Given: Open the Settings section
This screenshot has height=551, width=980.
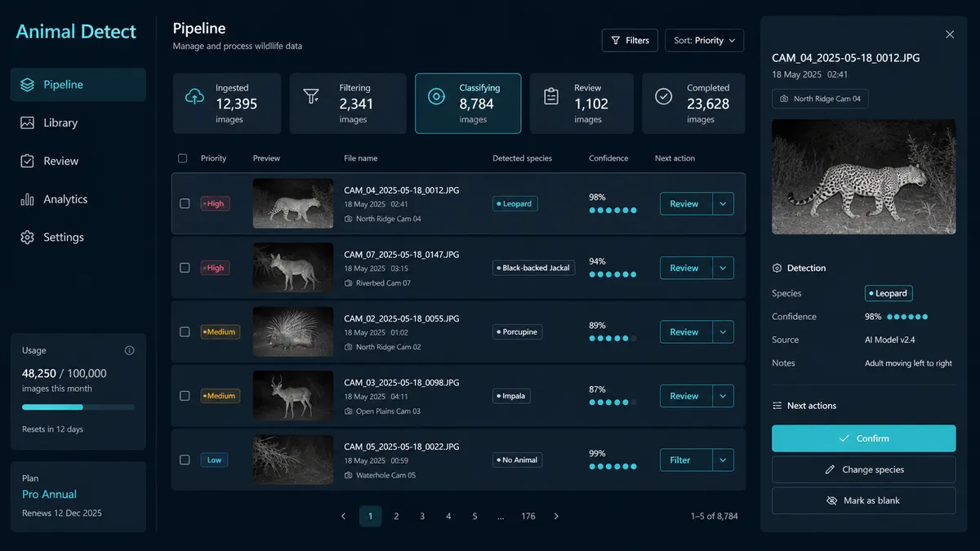Looking at the screenshot, I should click(x=78, y=238).
